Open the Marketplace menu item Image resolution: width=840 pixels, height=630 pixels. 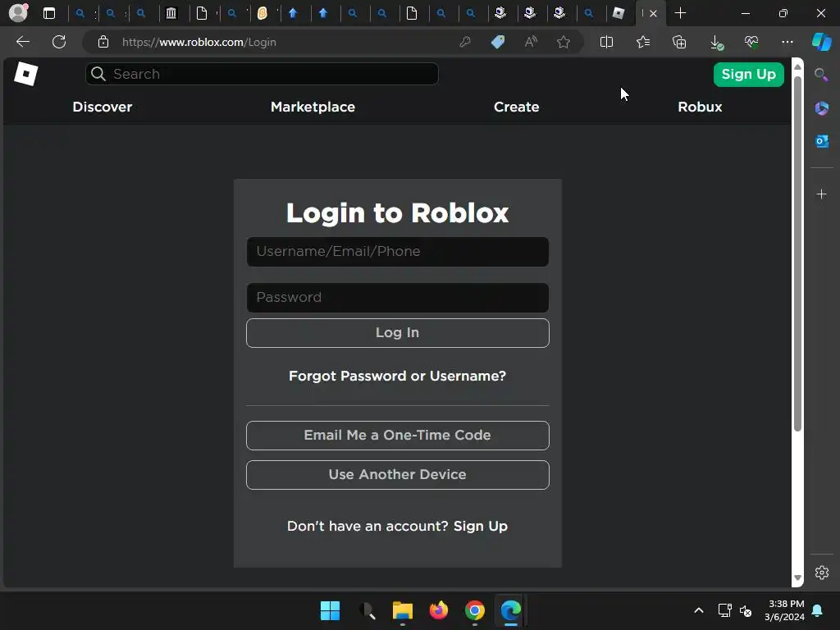(313, 107)
